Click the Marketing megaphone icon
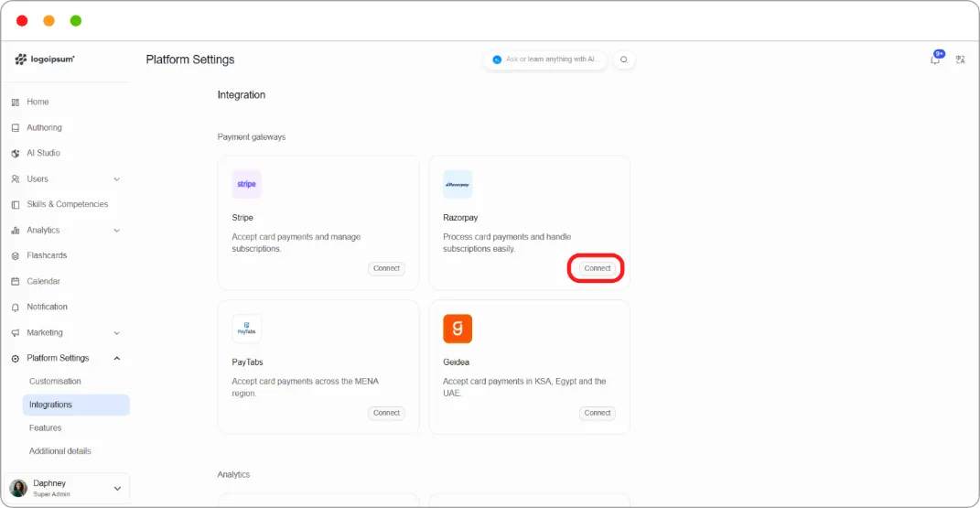The height and width of the screenshot is (508, 980). pos(16,333)
